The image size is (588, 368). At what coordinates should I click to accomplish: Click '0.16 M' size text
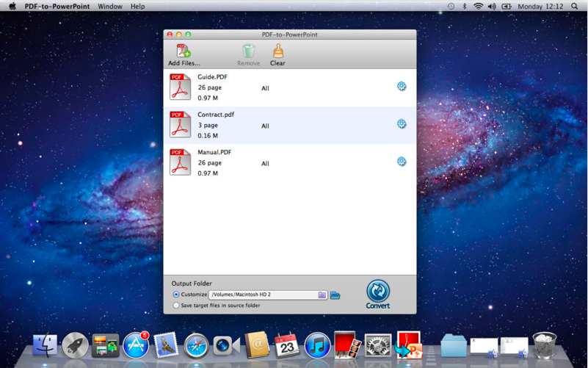pyautogui.click(x=208, y=135)
